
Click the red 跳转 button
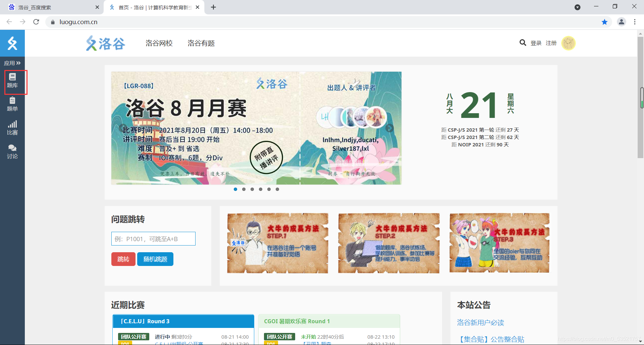[x=123, y=259]
